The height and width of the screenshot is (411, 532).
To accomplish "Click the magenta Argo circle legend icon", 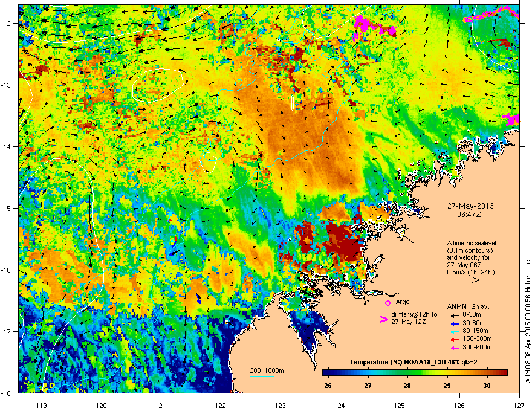I will (388, 303).
